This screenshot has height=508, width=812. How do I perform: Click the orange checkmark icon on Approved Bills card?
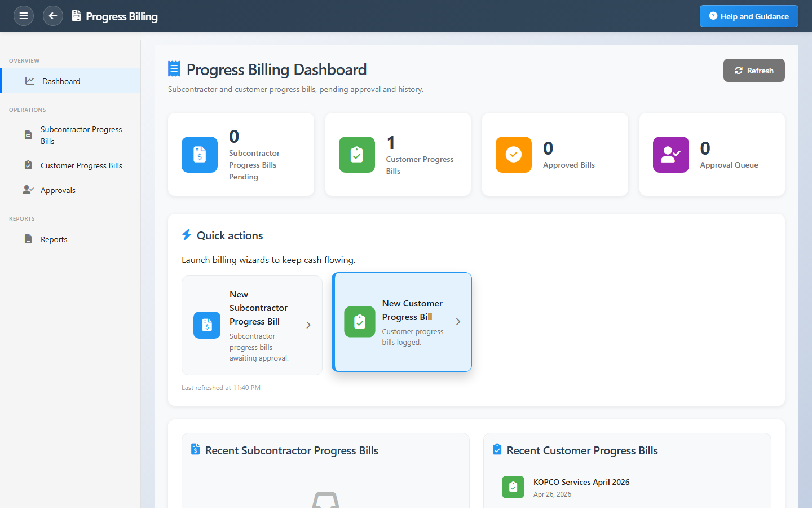pos(514,155)
